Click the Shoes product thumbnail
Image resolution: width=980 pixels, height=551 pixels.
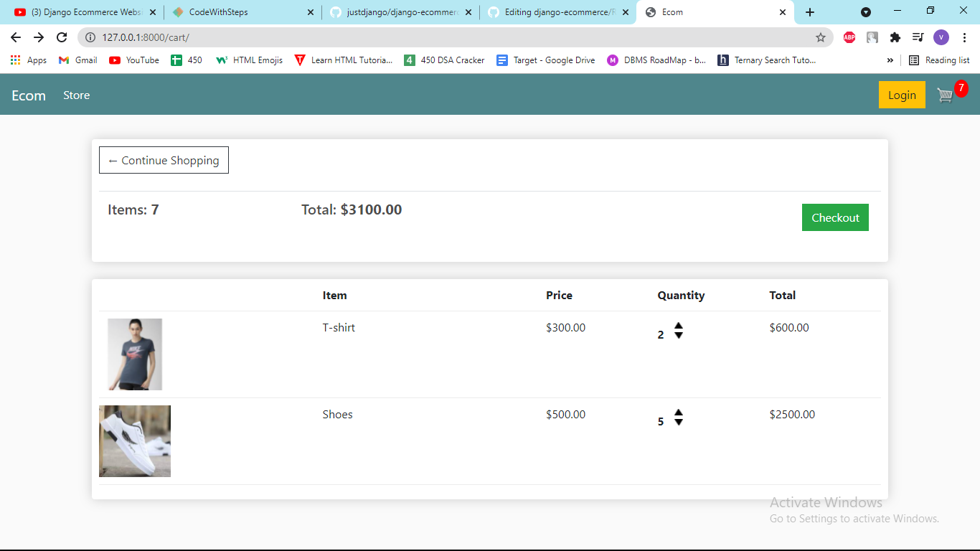click(134, 441)
